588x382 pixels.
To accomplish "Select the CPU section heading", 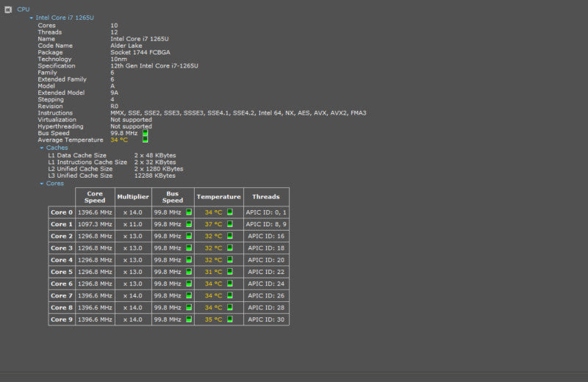I will 24,10.
